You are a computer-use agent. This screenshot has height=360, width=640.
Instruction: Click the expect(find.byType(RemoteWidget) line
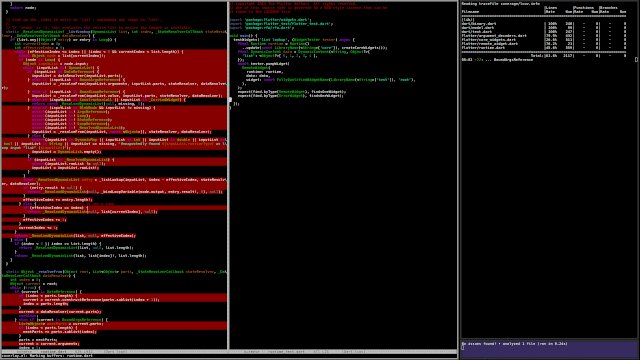[x=292, y=91]
